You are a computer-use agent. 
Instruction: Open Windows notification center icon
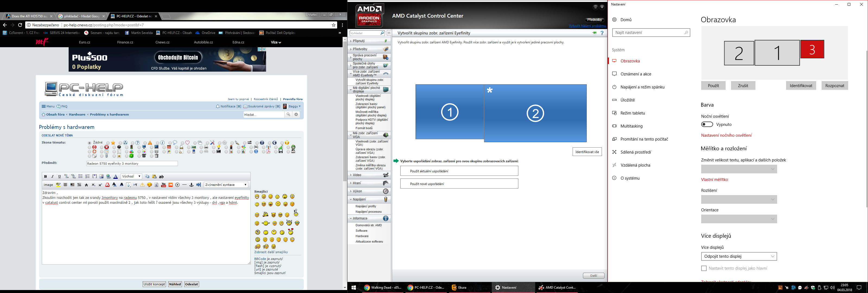[x=859, y=288]
